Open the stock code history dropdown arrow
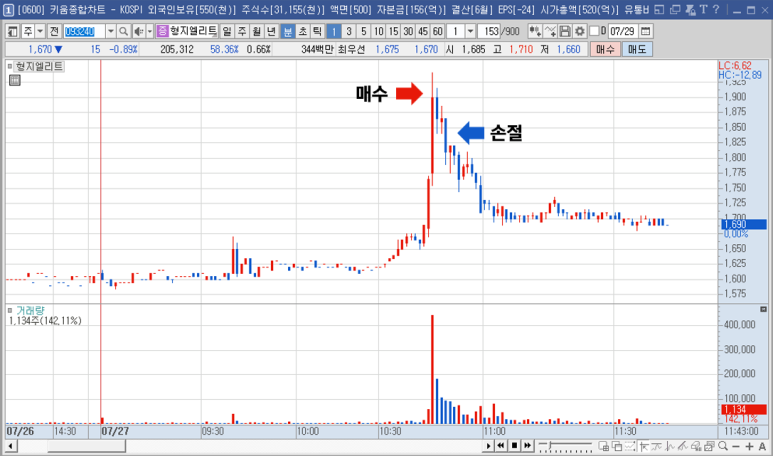773x456 pixels. pyautogui.click(x=110, y=32)
